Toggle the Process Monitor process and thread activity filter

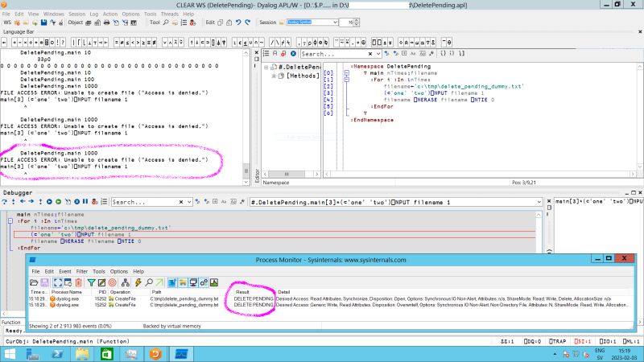(x=204, y=282)
